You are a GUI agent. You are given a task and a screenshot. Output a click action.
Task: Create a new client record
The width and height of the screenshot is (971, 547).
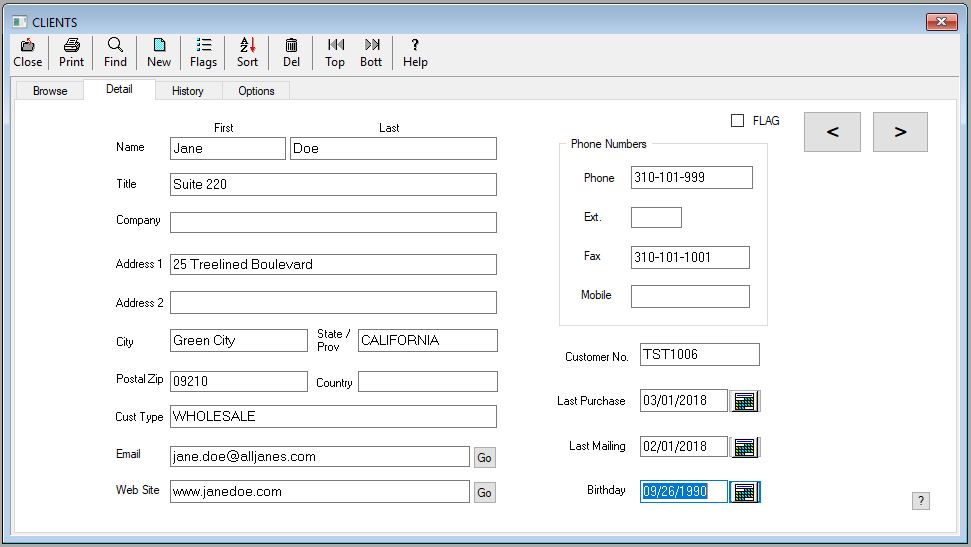[x=159, y=52]
